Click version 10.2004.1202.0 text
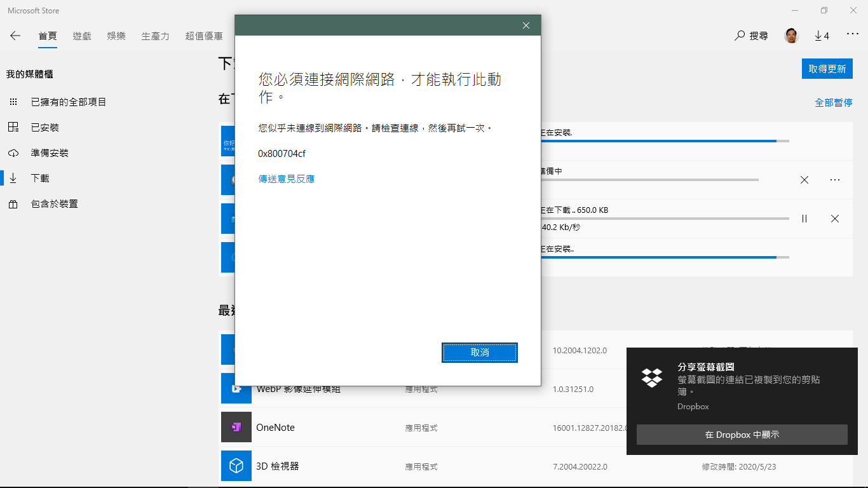 (580, 350)
